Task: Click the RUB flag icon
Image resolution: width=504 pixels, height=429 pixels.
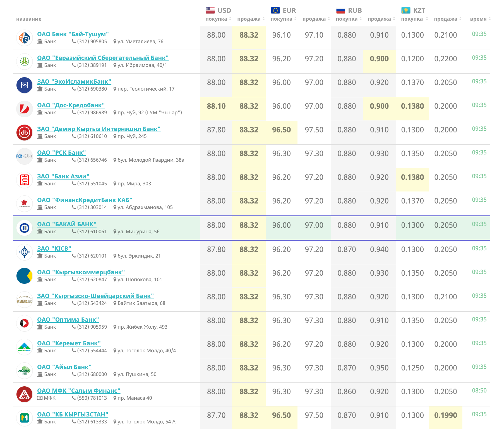Action: (341, 11)
